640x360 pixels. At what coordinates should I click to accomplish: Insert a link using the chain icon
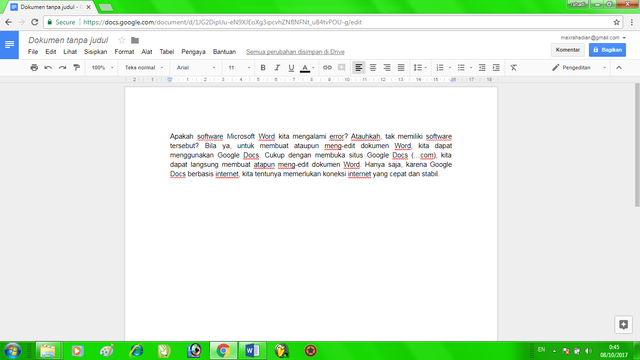(327, 68)
